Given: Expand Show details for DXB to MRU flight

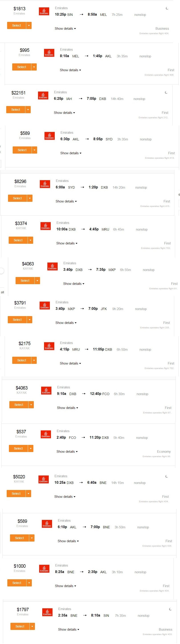Looking at the screenshot, I should [67, 243].
